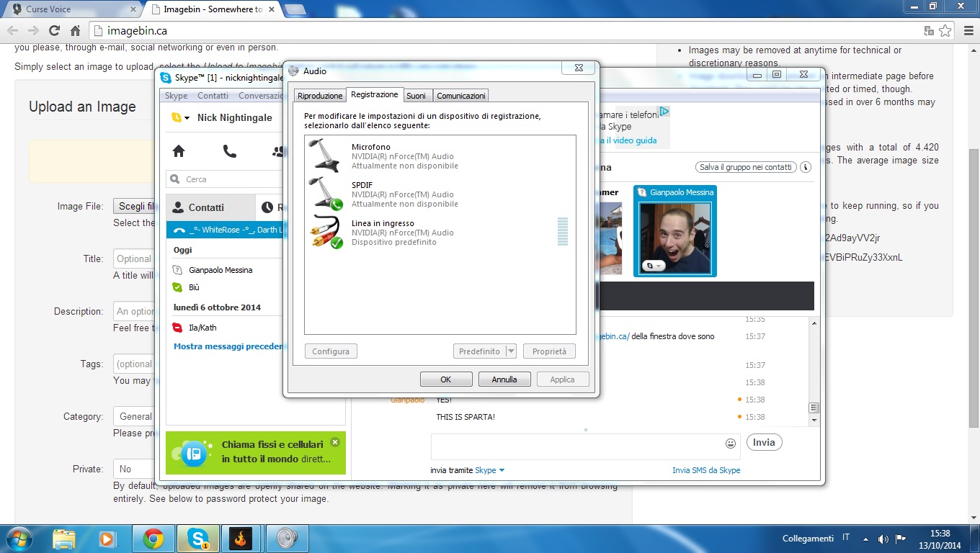980x553 pixels.
Task: Click the volume icon in system tray
Action: click(883, 539)
